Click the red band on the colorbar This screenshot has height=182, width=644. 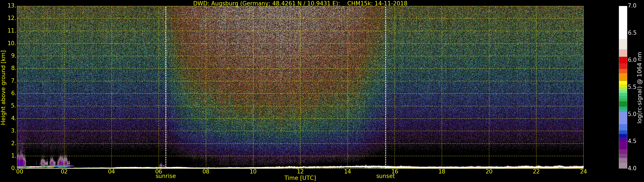point(623,60)
